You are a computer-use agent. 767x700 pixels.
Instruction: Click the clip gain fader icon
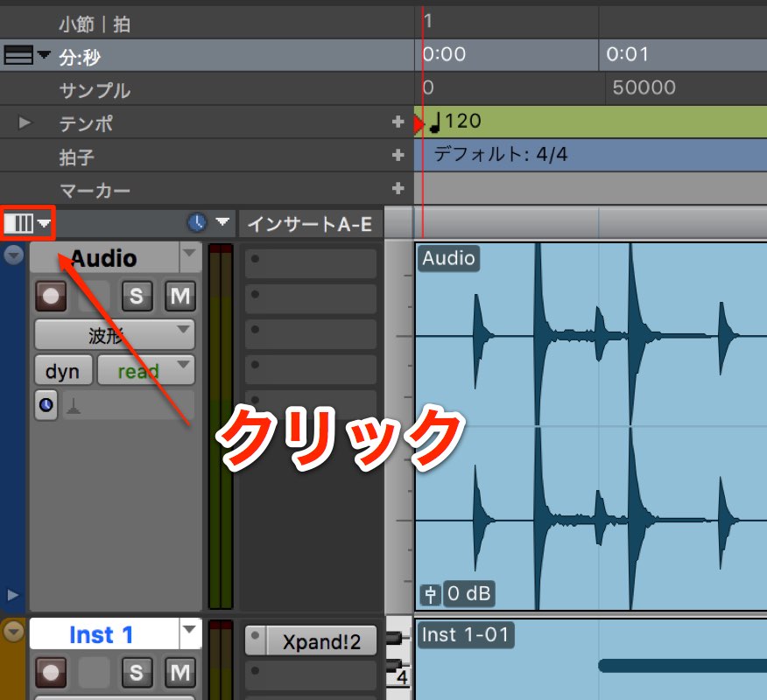pos(431,594)
